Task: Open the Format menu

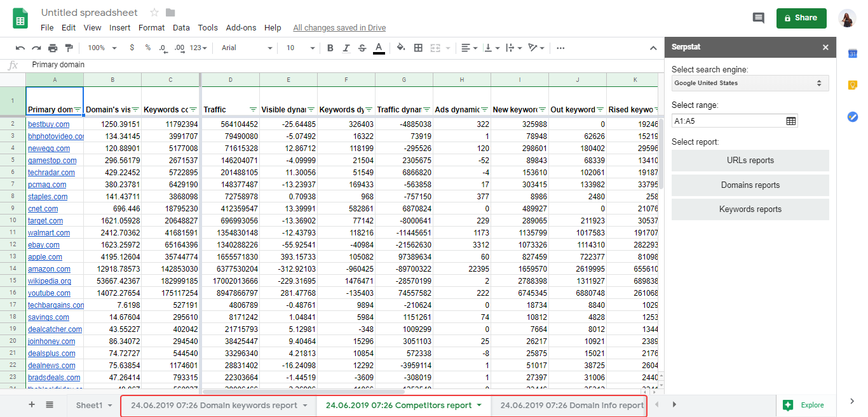Action: click(x=152, y=28)
